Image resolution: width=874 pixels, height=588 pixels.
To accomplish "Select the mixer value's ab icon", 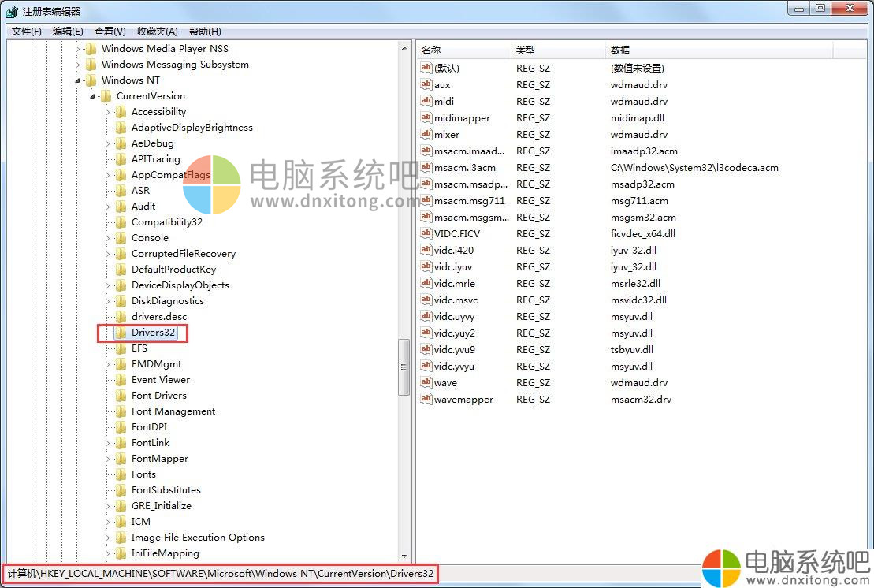I will coord(426,135).
